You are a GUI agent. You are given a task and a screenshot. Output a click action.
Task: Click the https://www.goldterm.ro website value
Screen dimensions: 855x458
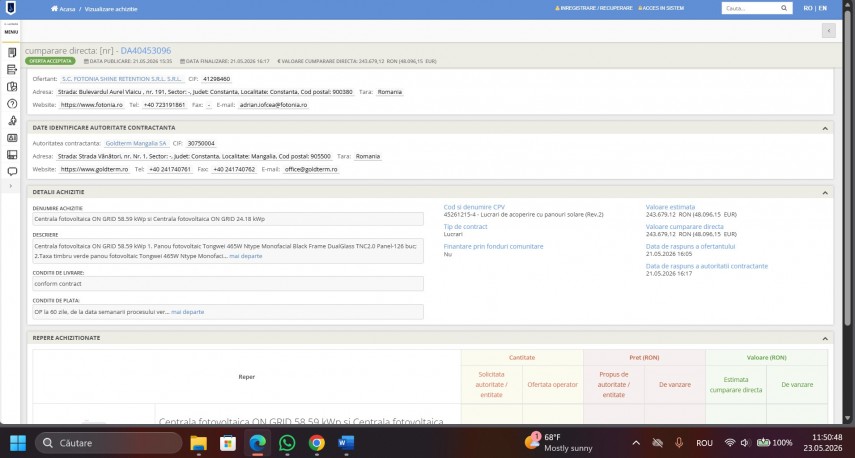tap(94, 170)
